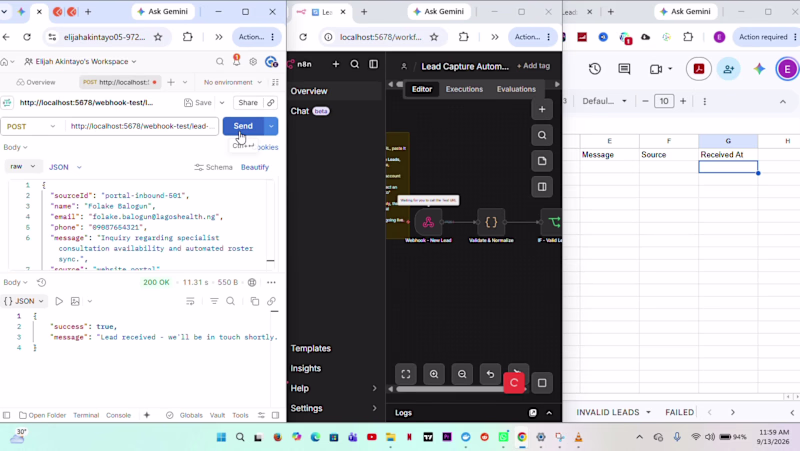The height and width of the screenshot is (451, 800).
Task: Change the POST method dropdown
Action: (x=32, y=126)
